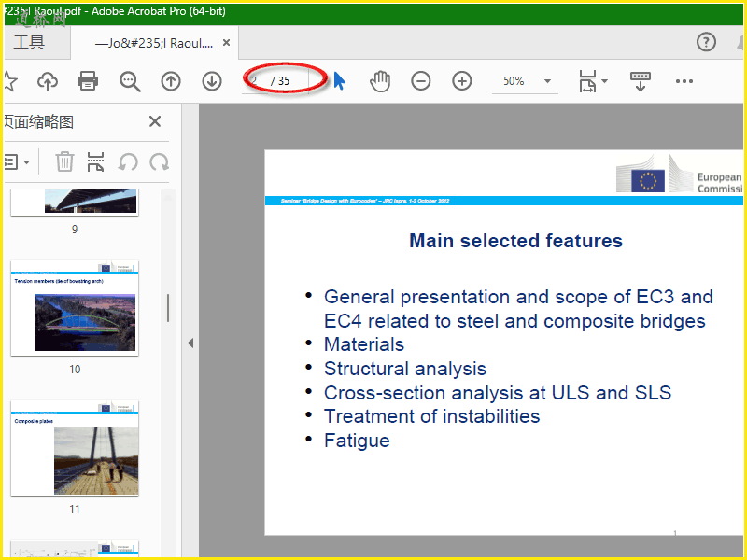Open thumbnail panel options dropdown menu
The height and width of the screenshot is (560, 747).
pos(17,161)
